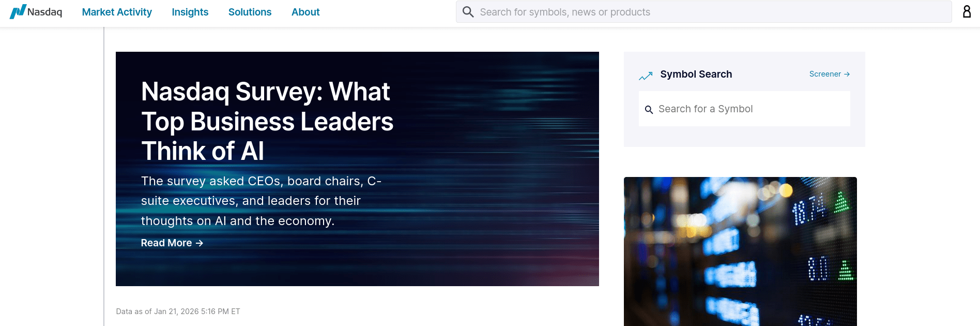Viewport: 980px width, 326px height.
Task: Open the Solutions navigation menu
Action: [x=250, y=12]
